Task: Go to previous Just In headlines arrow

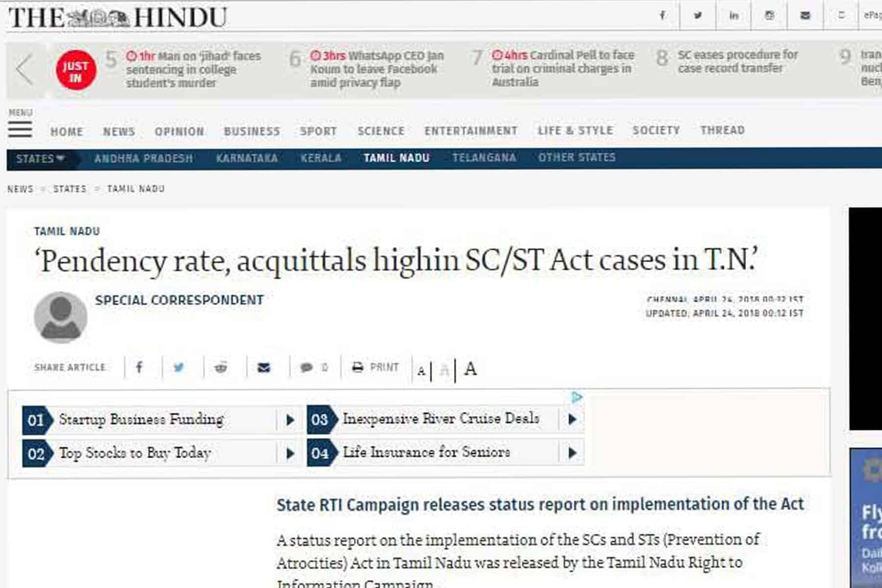Action: click(24, 69)
